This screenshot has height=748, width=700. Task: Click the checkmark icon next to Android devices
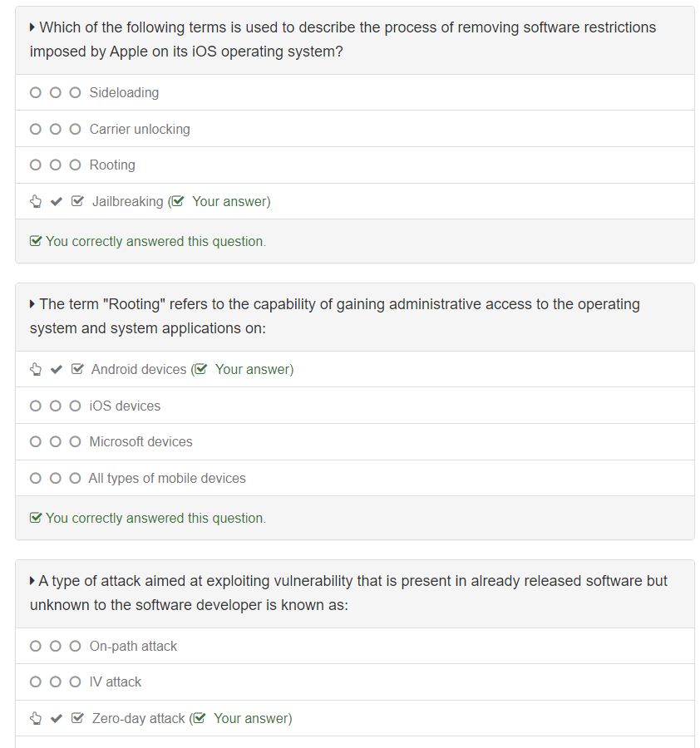(x=57, y=369)
